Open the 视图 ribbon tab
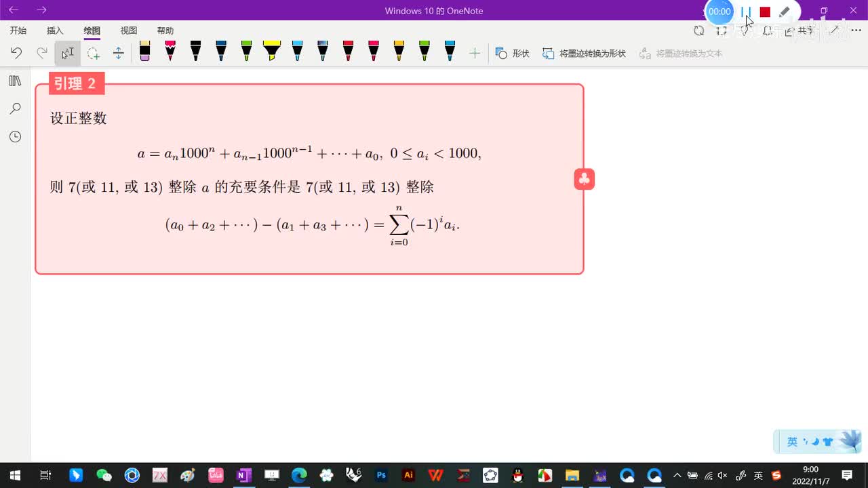Screen dimensions: 868x488 (x=128, y=30)
